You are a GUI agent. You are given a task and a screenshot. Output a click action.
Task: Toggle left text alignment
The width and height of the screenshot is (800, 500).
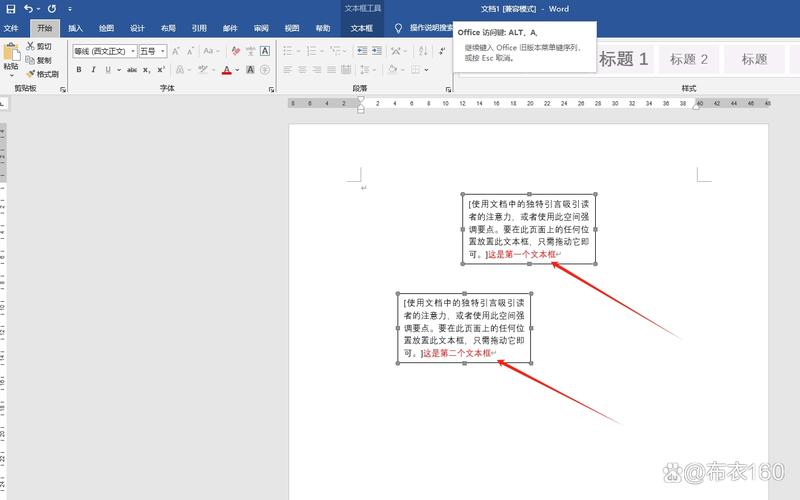coord(288,69)
